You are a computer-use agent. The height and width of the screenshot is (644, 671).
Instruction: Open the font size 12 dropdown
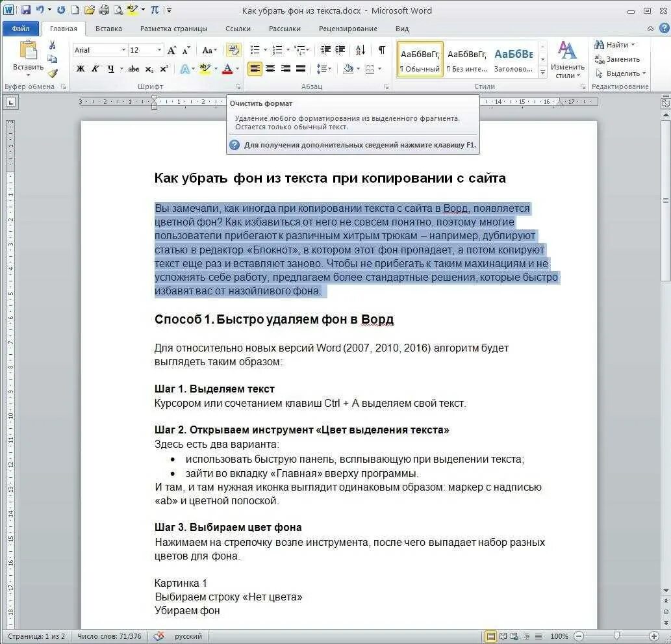point(159,50)
